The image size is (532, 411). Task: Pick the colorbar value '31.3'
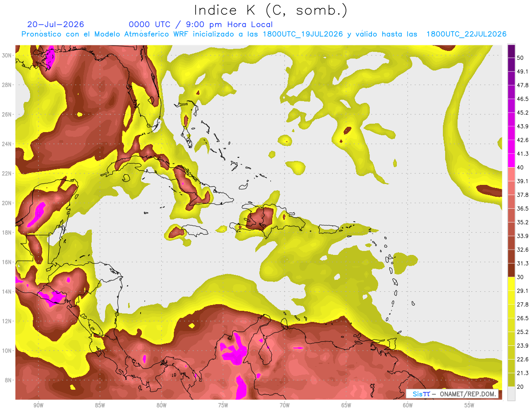[x=522, y=263]
